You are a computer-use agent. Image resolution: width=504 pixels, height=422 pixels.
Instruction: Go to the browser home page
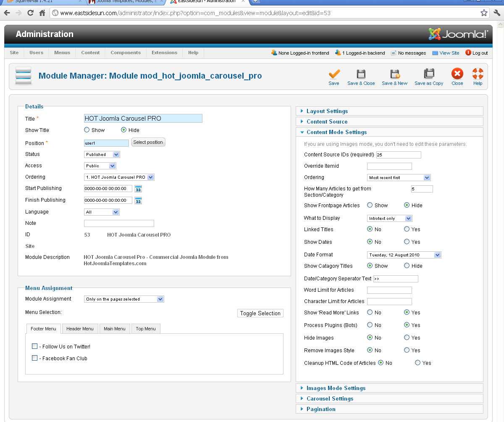point(42,13)
